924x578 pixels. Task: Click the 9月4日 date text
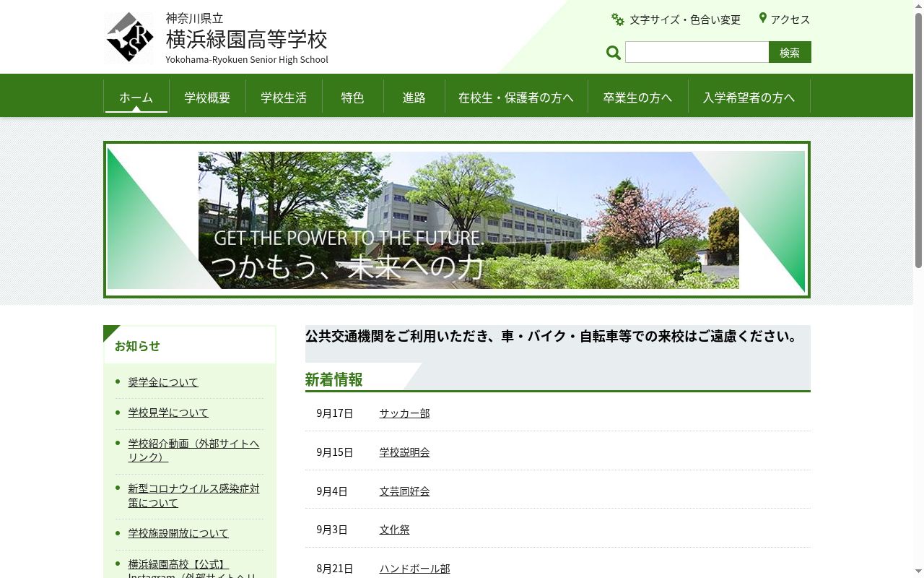tap(332, 491)
